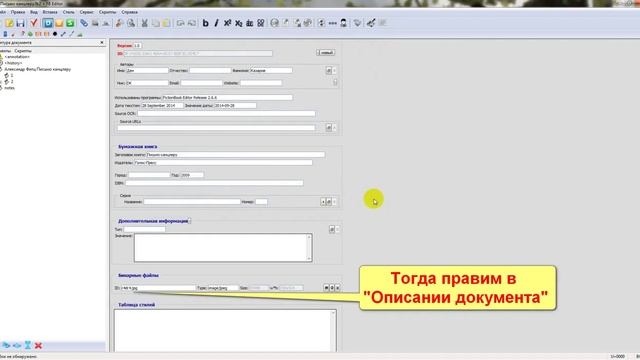The width and height of the screenshot is (640, 360).
Task: Click the add author button beside Фамилия
Action: click(x=329, y=71)
